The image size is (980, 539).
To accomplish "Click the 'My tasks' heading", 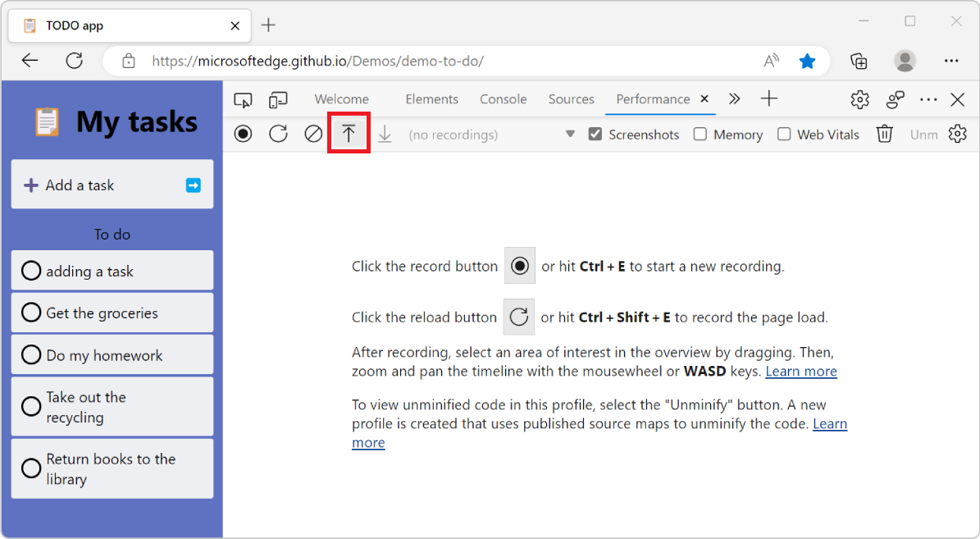I will click(136, 121).
